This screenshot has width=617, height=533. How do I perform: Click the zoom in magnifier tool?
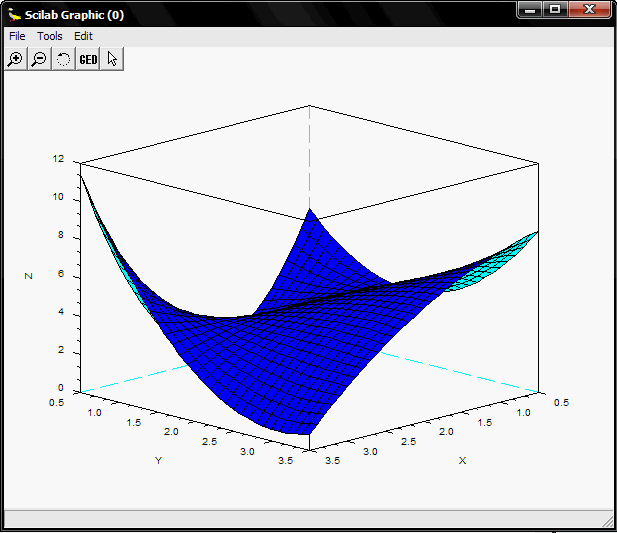point(15,59)
